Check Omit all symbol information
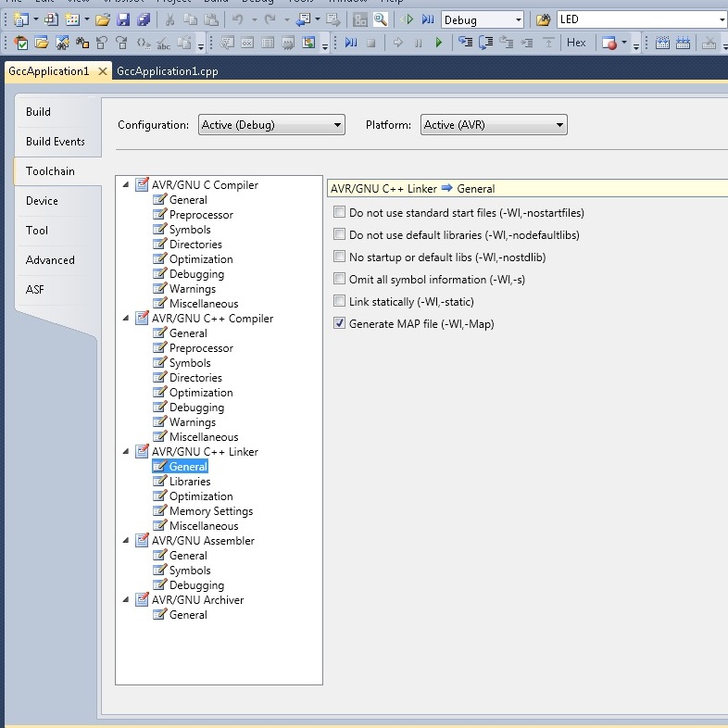728x728 pixels. point(339,280)
